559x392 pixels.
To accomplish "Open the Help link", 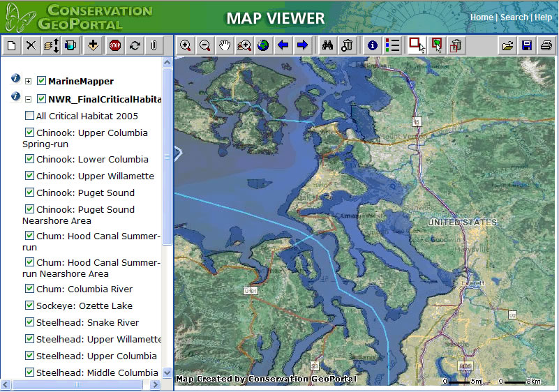I will (x=544, y=17).
